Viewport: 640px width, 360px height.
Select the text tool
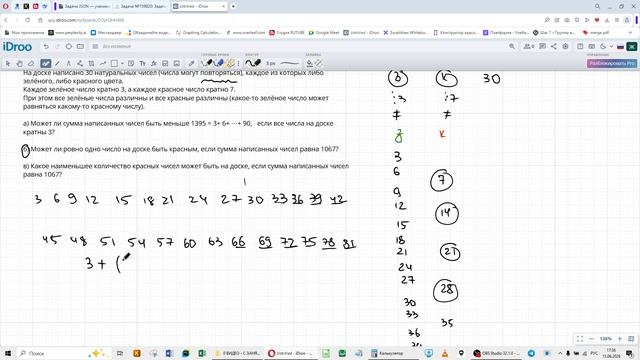(142, 63)
